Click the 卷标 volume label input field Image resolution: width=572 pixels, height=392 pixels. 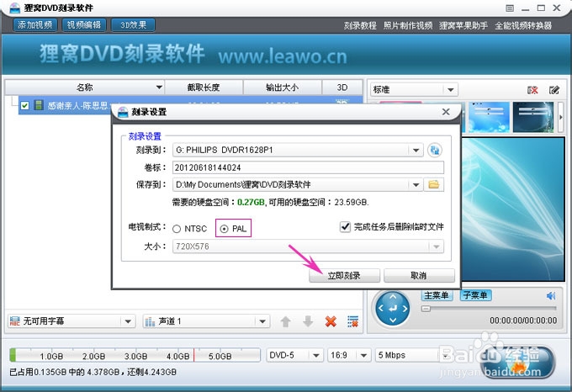308,167
